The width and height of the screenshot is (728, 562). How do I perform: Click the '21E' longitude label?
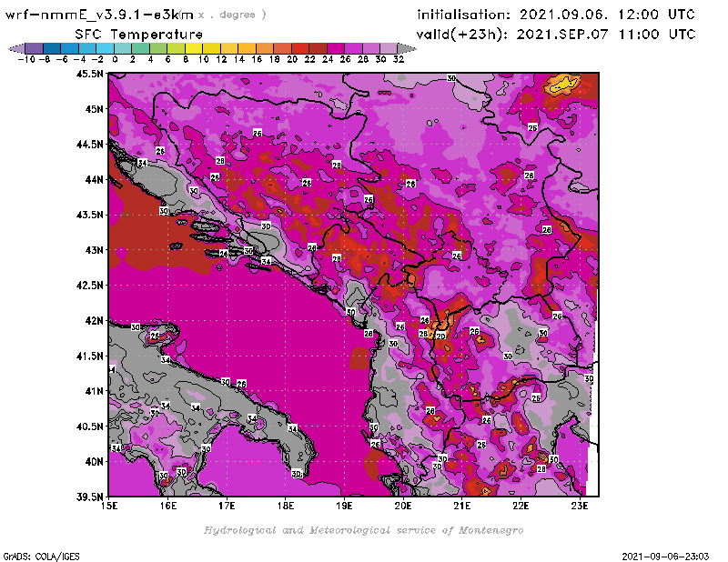click(462, 506)
